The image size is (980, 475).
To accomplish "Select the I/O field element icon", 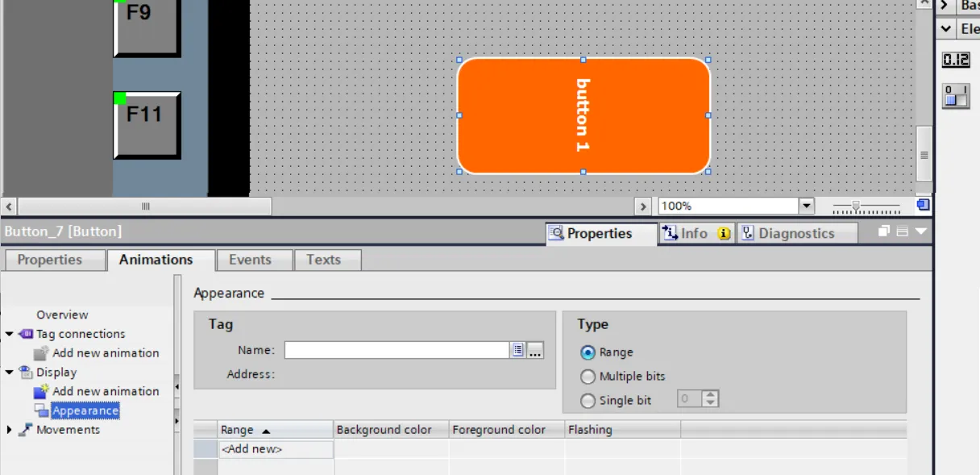I will (956, 60).
